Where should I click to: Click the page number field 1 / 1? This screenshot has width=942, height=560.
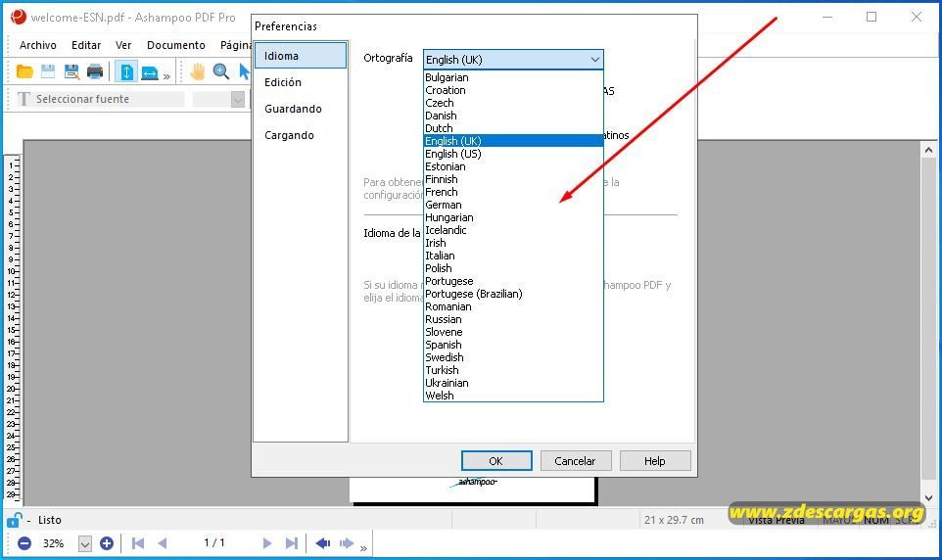pyautogui.click(x=214, y=543)
